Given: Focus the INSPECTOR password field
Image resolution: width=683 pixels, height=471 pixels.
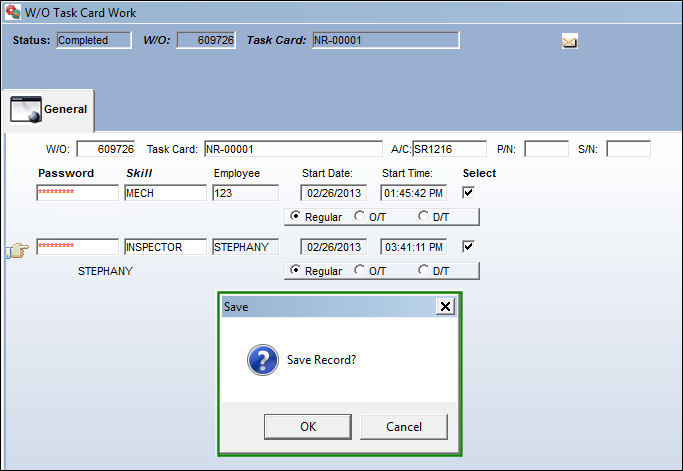Looking at the screenshot, I should click(x=77, y=247).
